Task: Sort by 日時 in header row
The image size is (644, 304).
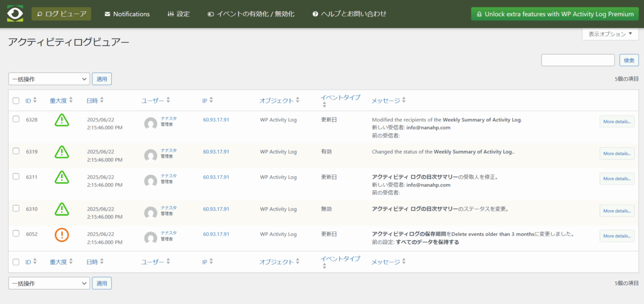Action: coord(95,100)
